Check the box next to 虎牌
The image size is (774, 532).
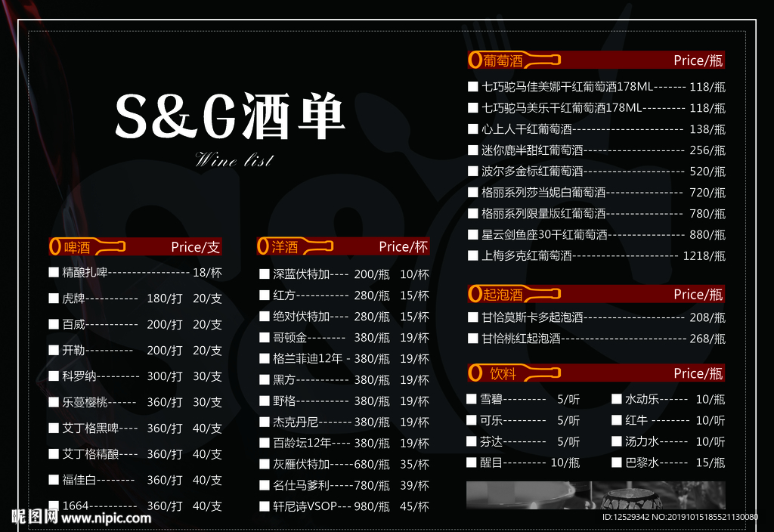(54, 298)
